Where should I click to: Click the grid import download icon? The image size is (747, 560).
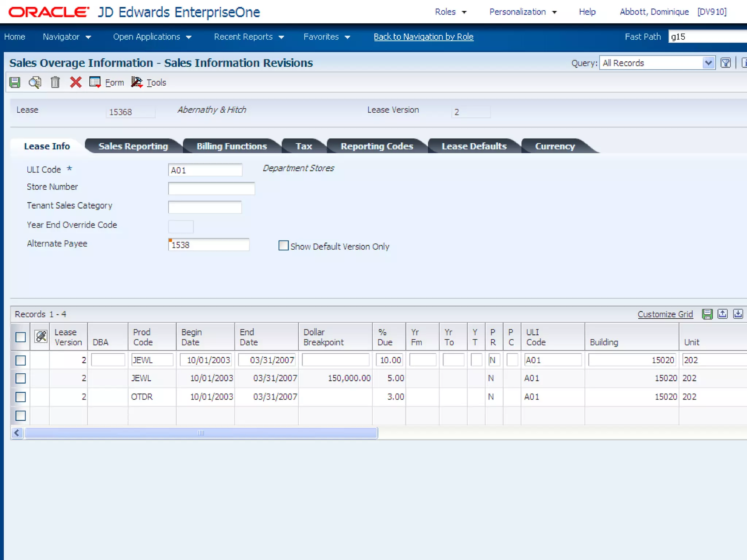pyautogui.click(x=738, y=314)
